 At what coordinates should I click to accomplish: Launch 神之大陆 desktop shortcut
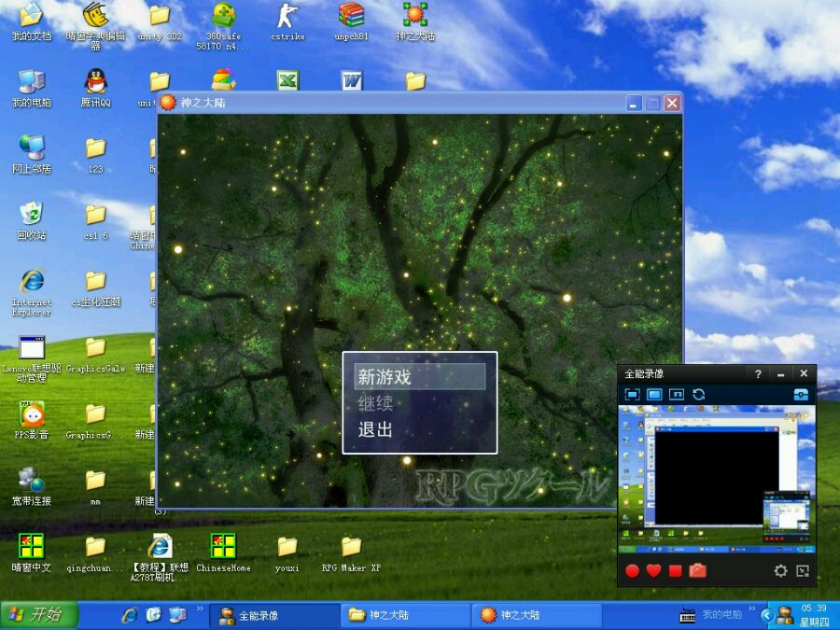pyautogui.click(x=415, y=22)
